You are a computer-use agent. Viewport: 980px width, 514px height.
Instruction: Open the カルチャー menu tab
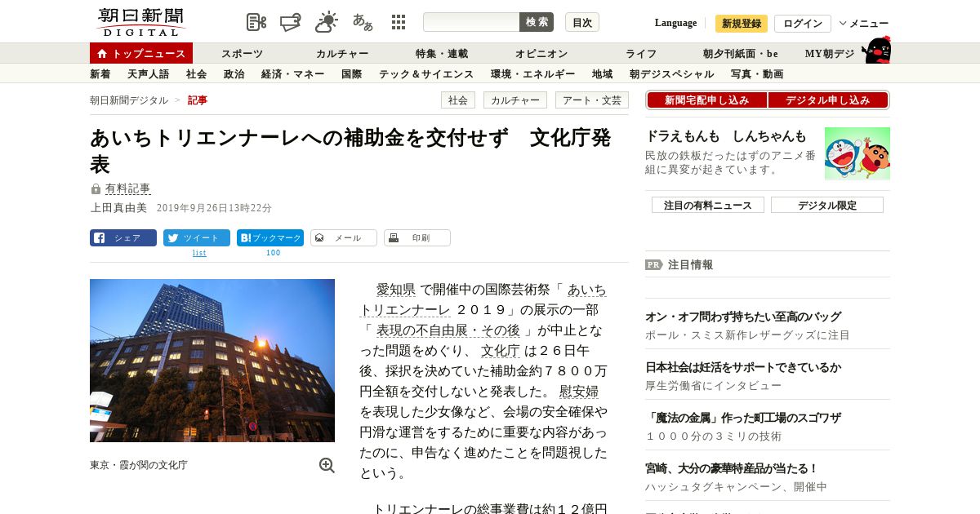[x=342, y=54]
